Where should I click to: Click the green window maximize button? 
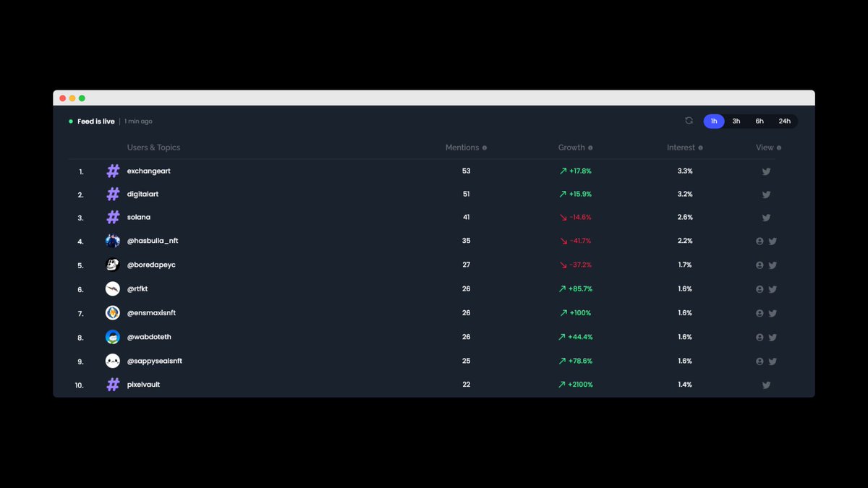[x=82, y=98]
